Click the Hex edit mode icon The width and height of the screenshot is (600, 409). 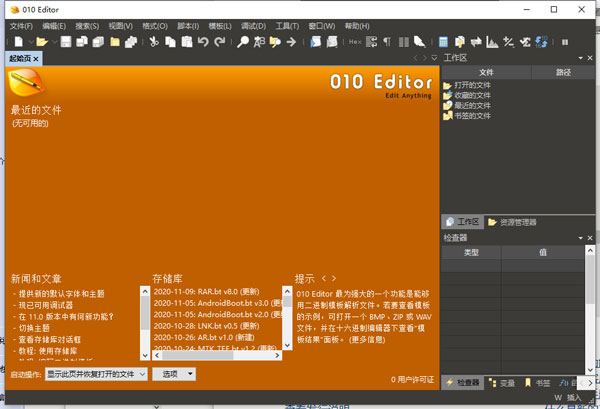pos(355,42)
